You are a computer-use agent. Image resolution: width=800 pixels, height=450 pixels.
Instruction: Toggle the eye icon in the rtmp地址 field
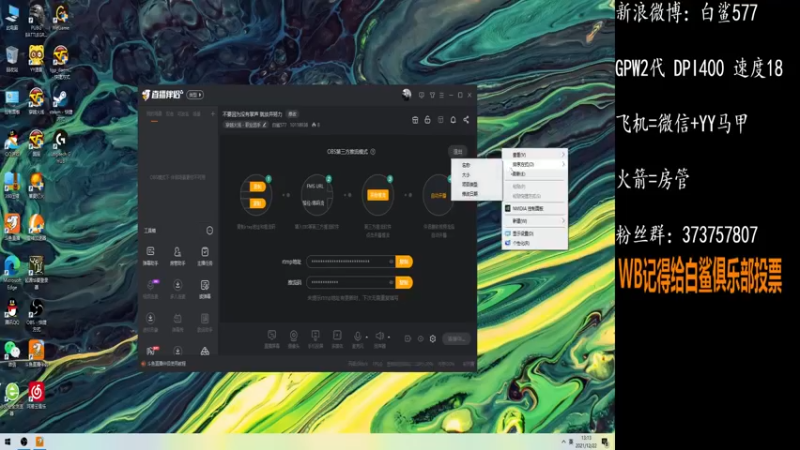coord(391,262)
